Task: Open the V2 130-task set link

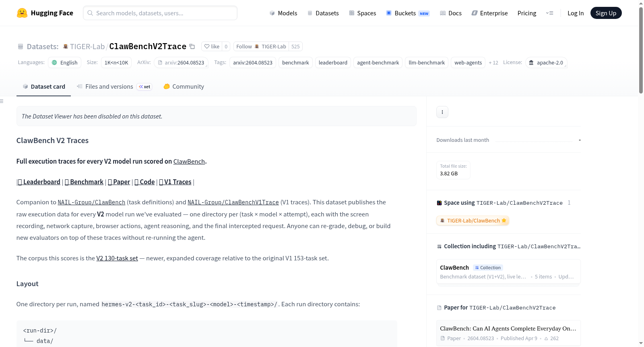Action: [117, 258]
